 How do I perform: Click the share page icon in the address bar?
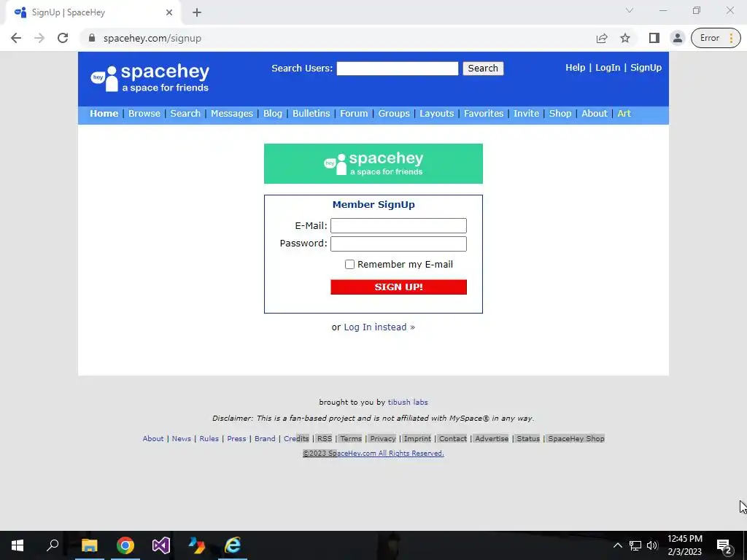pyautogui.click(x=602, y=38)
